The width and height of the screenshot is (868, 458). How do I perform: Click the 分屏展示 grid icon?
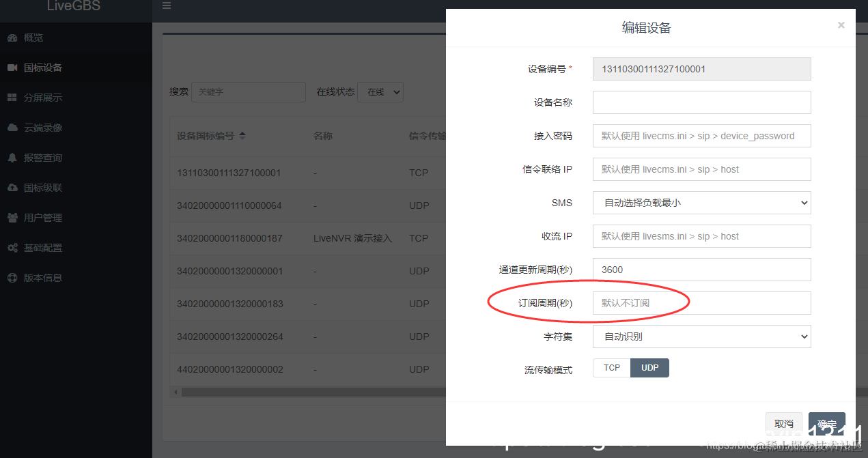pos(12,98)
